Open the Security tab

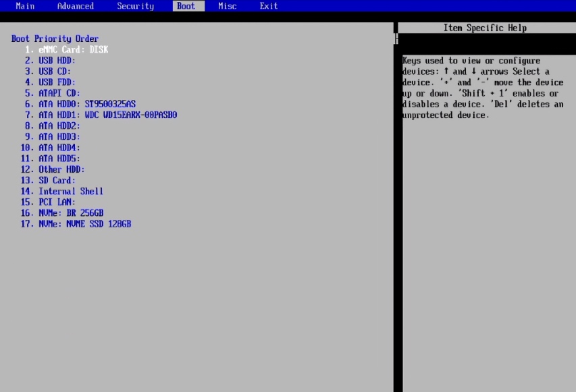pyautogui.click(x=135, y=6)
